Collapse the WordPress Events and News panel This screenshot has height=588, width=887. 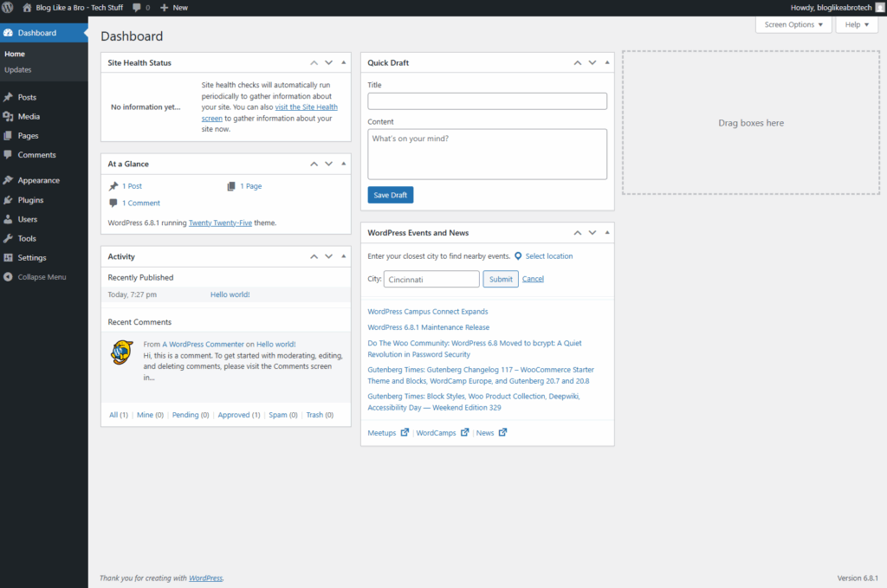click(607, 233)
